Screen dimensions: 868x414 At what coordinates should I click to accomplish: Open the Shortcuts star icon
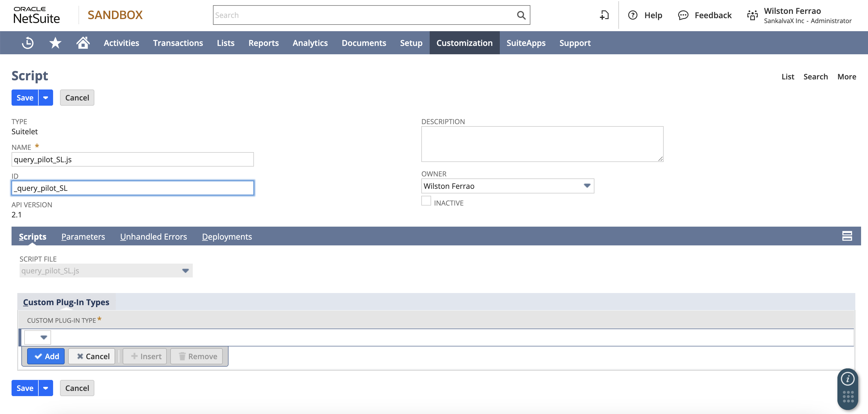tap(55, 43)
